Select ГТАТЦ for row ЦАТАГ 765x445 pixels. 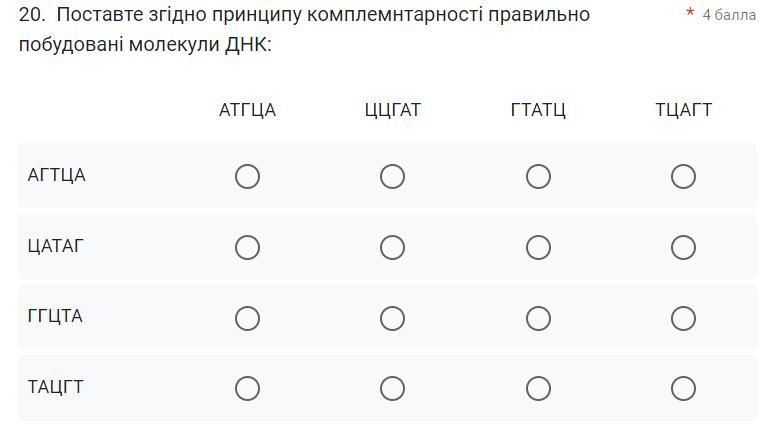tap(538, 247)
